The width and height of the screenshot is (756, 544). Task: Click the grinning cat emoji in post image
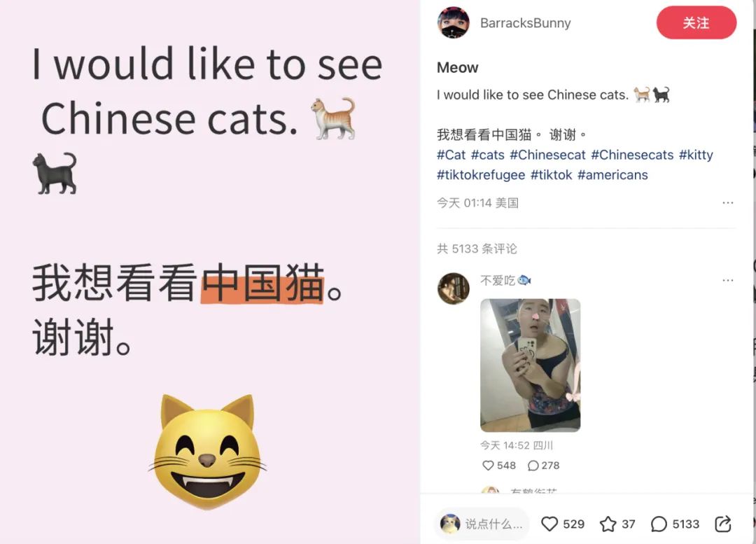point(207,452)
